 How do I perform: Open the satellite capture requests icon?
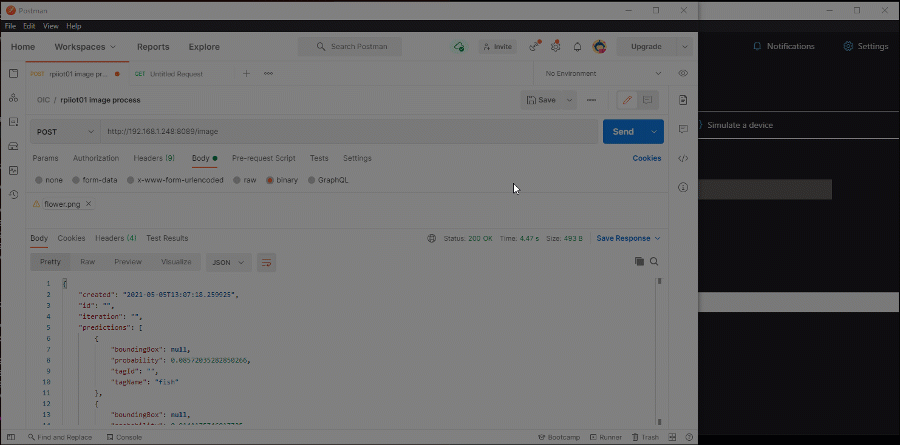tap(535, 47)
